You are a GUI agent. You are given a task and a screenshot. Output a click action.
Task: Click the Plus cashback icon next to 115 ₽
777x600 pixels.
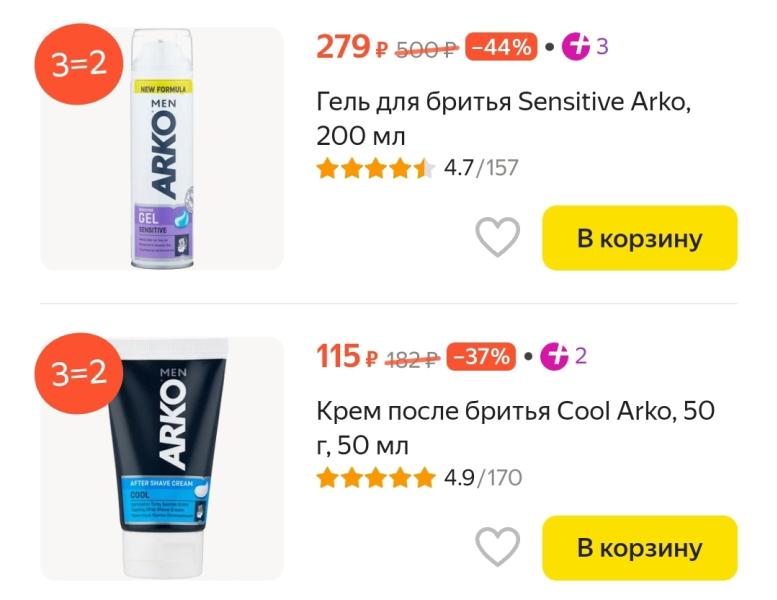click(x=555, y=356)
